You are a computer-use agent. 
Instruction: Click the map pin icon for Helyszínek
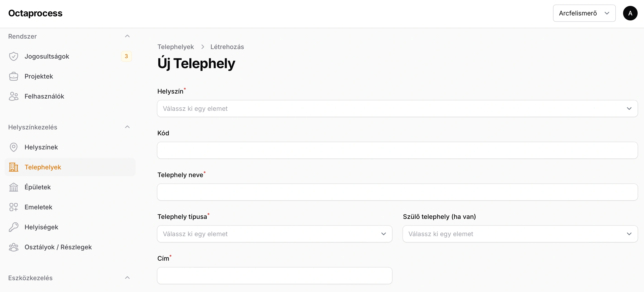13,147
